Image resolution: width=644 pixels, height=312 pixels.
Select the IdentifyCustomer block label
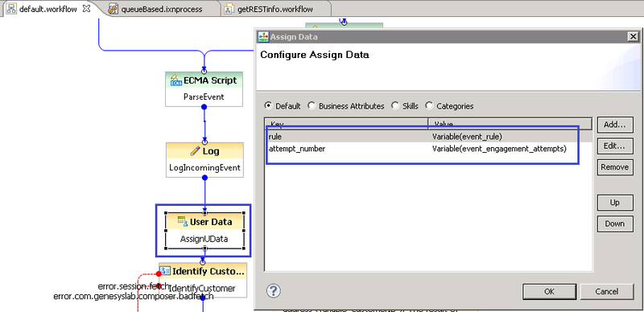(x=203, y=288)
